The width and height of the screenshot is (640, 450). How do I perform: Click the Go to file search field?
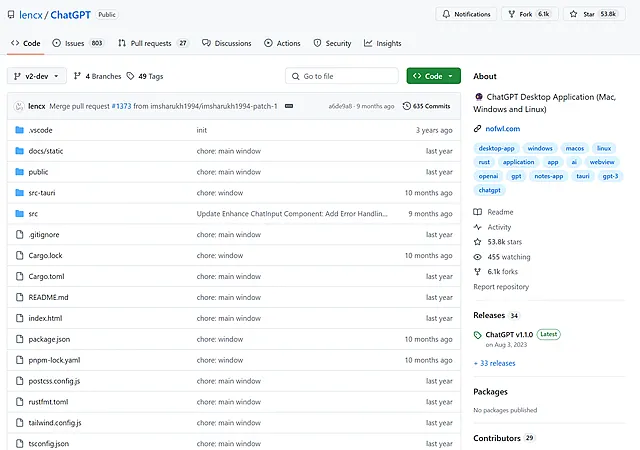pyautogui.click(x=342, y=76)
